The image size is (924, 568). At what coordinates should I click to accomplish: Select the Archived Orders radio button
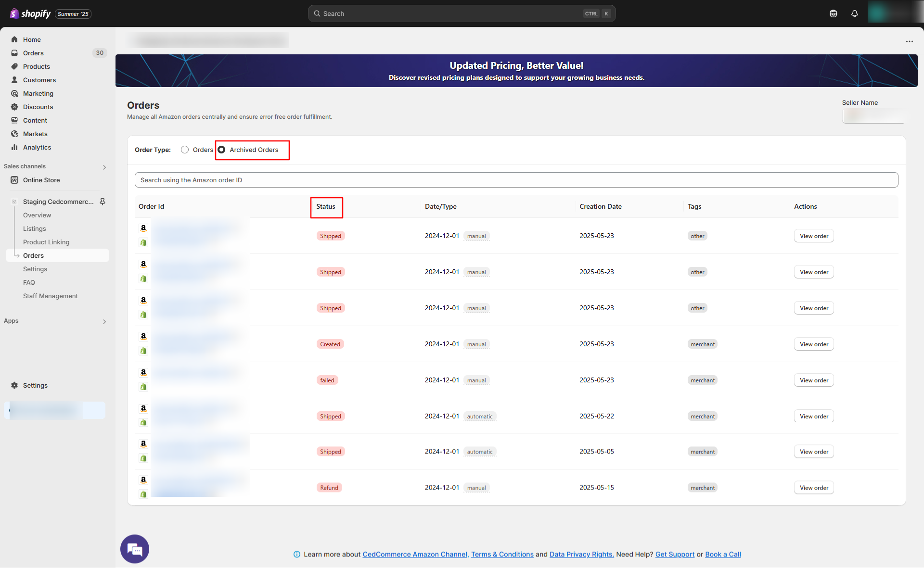click(x=221, y=150)
